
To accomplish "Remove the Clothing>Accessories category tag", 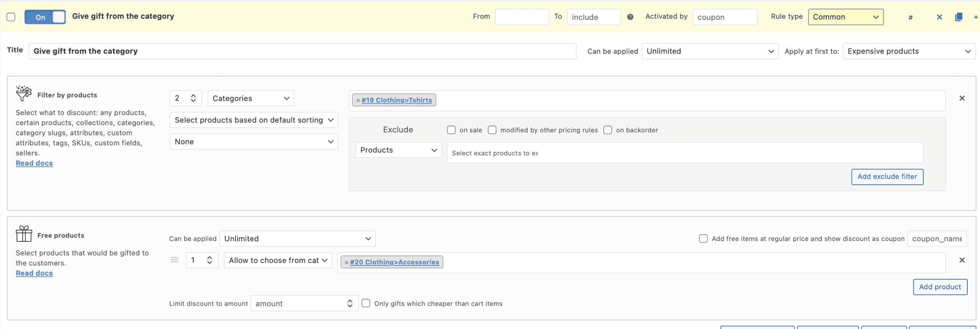I will point(346,262).
